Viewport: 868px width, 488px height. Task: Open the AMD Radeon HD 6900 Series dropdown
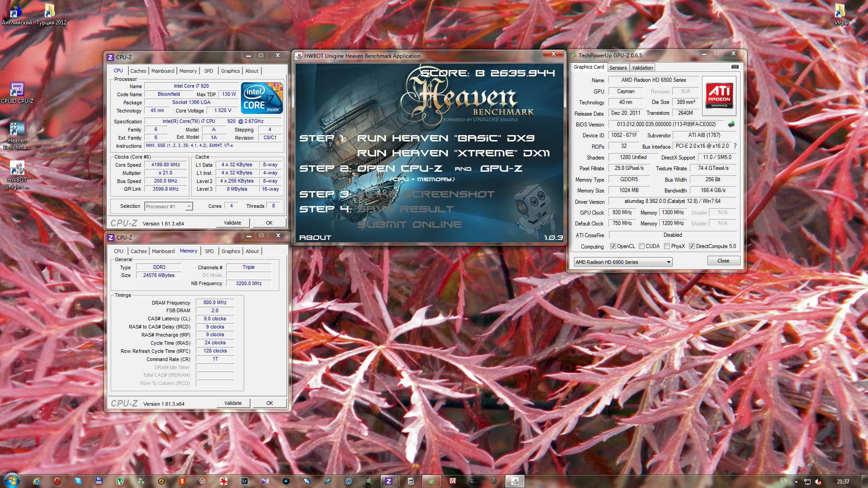(x=623, y=262)
